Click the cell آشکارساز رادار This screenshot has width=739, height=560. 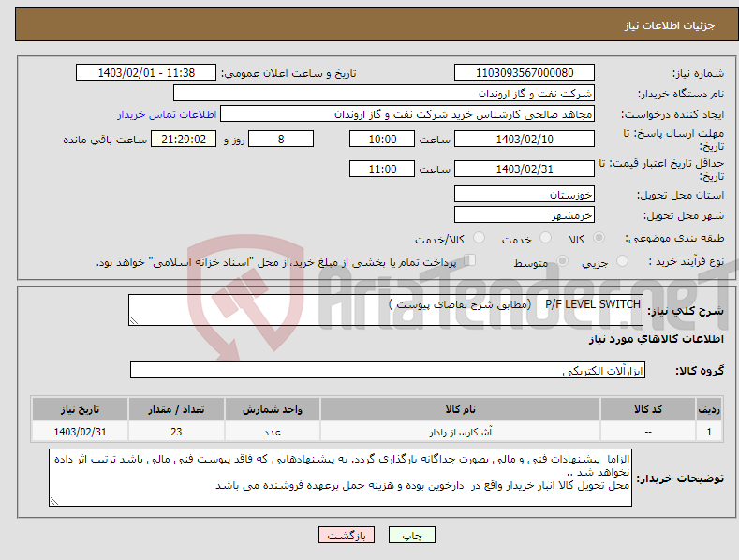click(460, 432)
